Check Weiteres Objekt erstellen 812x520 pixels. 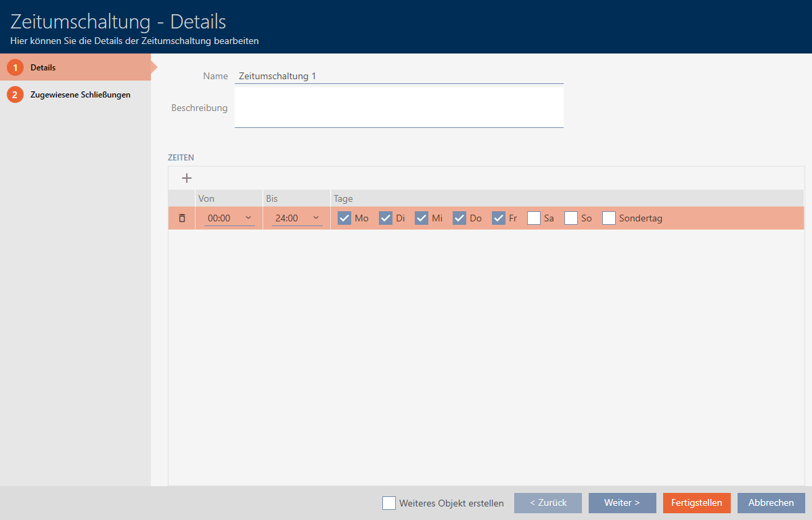coord(389,503)
